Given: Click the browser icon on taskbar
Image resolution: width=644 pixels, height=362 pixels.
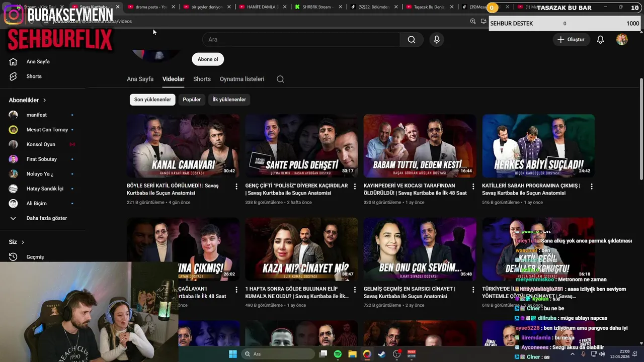Looking at the screenshot, I should (x=367, y=354).
